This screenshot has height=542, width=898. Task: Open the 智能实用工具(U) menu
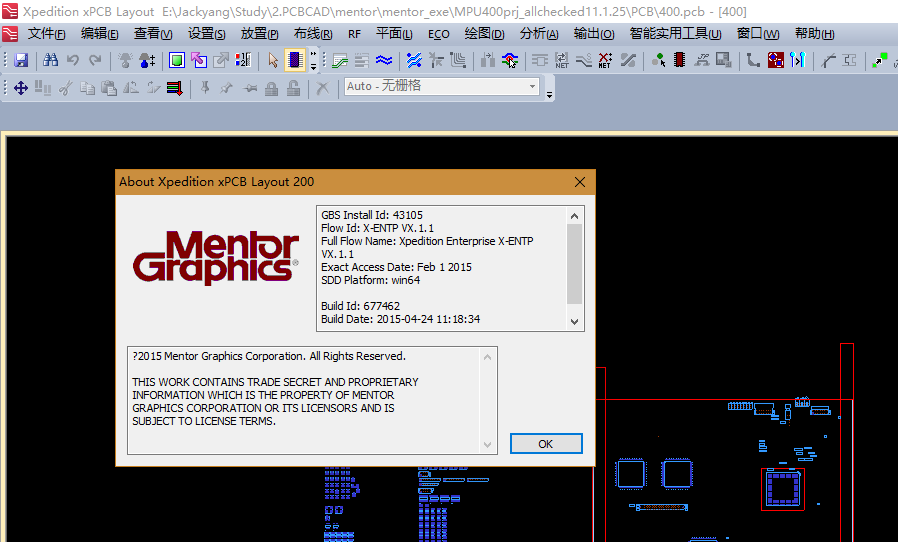click(675, 34)
